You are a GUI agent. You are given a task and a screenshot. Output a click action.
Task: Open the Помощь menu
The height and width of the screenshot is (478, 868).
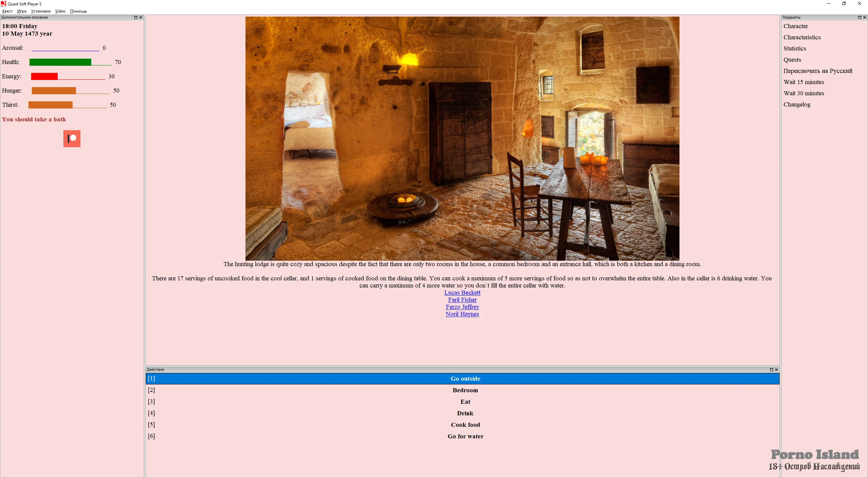pos(78,11)
